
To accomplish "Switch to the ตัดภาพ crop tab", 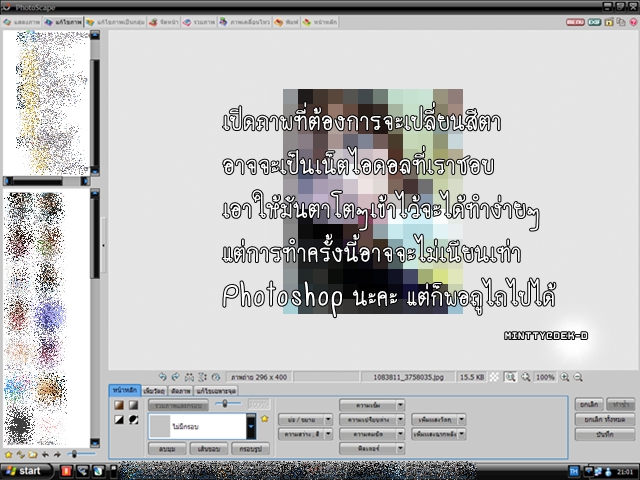I will coord(180,391).
